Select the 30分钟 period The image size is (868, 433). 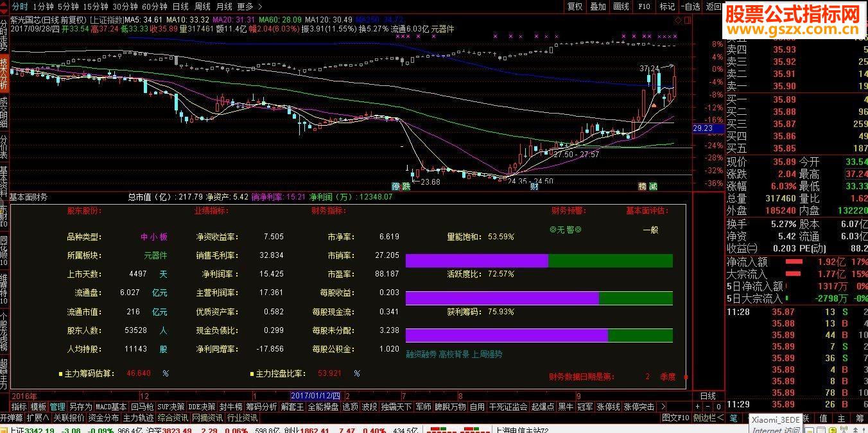126,6
